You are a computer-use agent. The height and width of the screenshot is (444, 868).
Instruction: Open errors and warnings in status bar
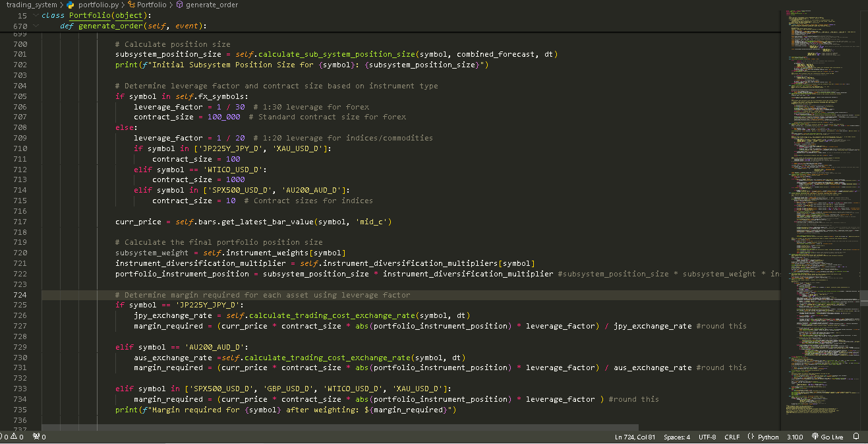tap(13, 437)
